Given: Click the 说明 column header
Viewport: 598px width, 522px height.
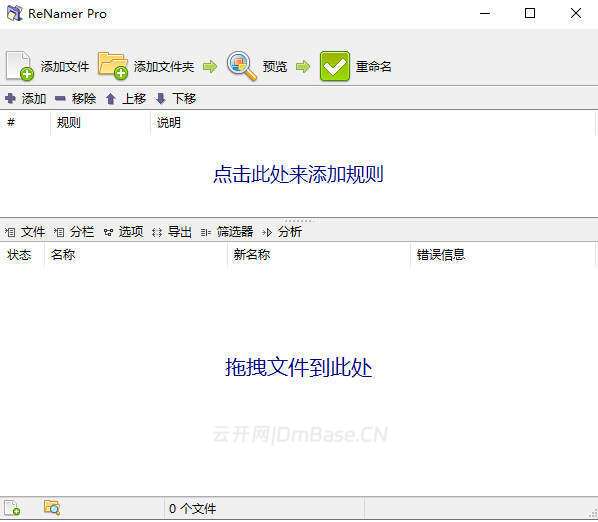Looking at the screenshot, I should 373,122.
